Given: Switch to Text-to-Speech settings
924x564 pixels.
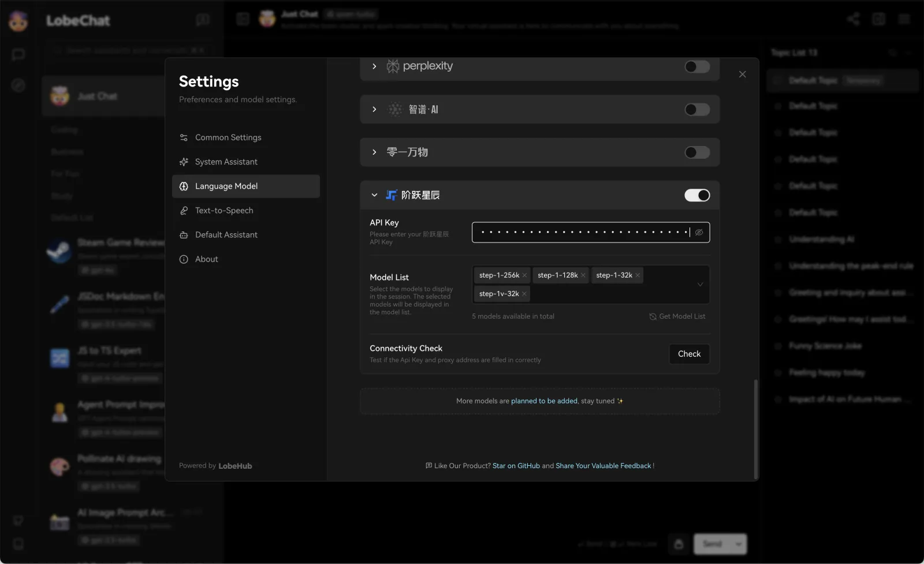Looking at the screenshot, I should [x=224, y=211].
